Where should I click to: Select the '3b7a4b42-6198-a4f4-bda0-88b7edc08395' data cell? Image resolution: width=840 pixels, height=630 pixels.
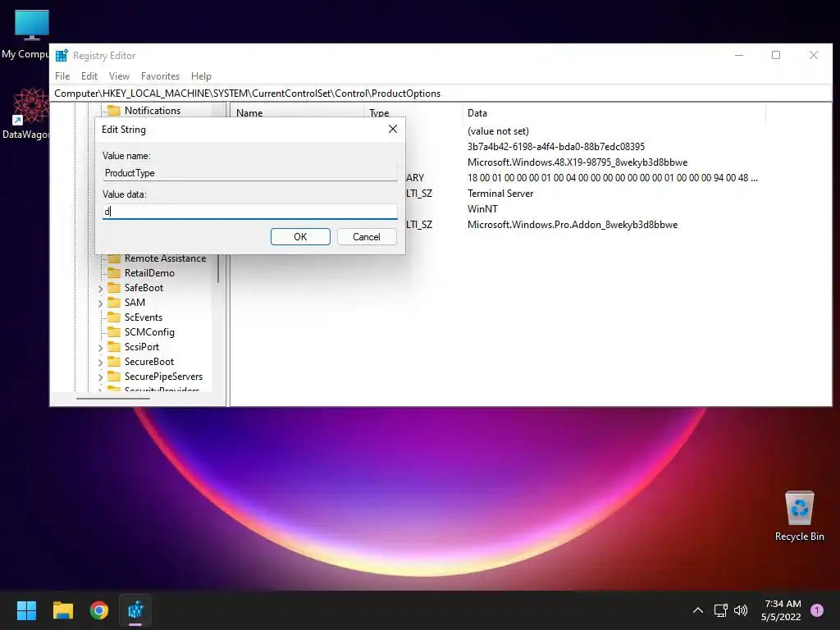point(556,147)
